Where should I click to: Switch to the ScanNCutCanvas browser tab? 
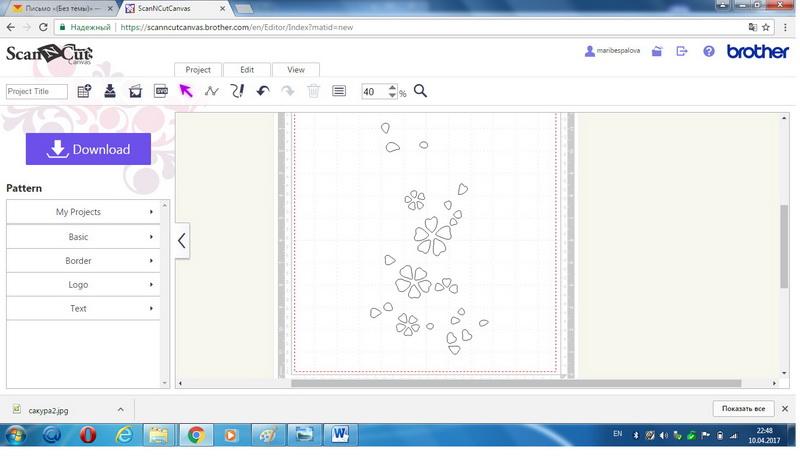click(x=173, y=9)
